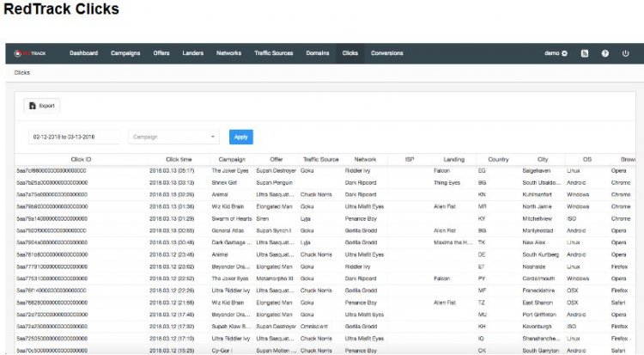Sort by City column header
This screenshot has height=355, width=644.
coord(543,160)
